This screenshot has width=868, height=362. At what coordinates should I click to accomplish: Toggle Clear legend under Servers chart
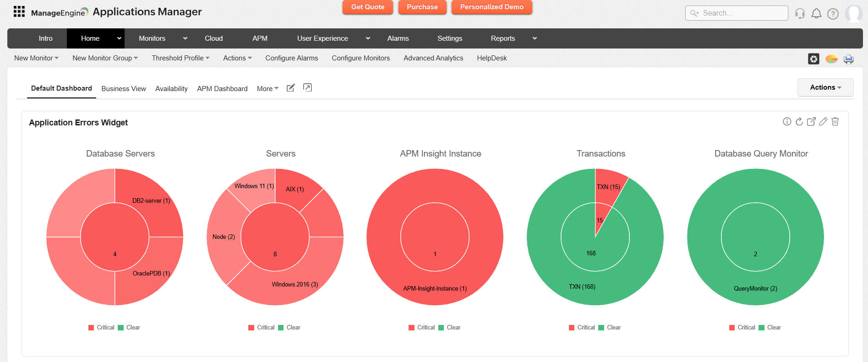click(x=289, y=328)
